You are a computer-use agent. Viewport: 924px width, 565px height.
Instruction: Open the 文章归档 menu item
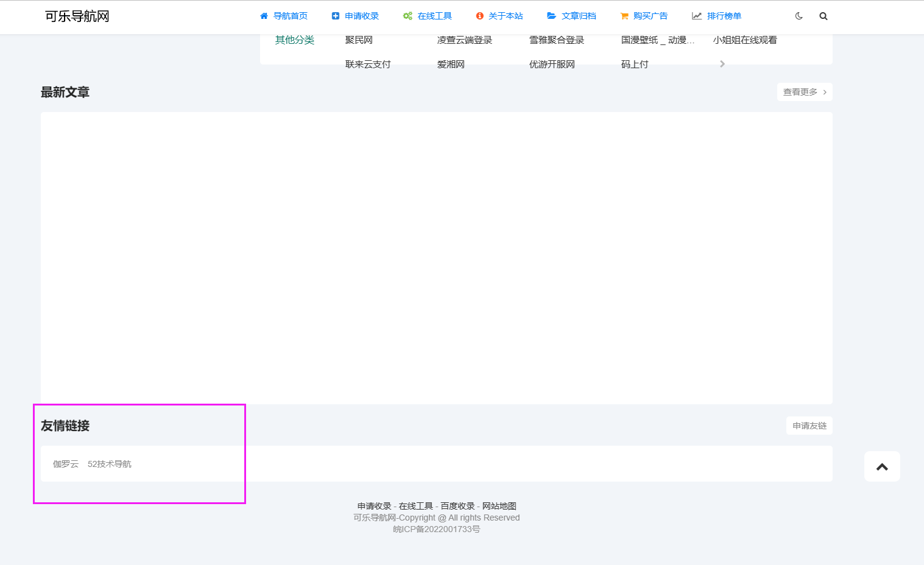[579, 16]
